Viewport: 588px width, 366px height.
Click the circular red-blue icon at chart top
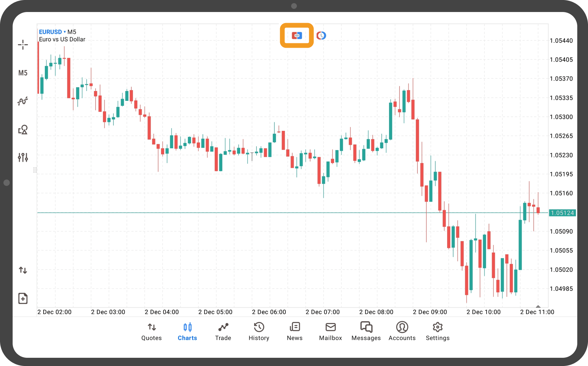click(x=321, y=35)
